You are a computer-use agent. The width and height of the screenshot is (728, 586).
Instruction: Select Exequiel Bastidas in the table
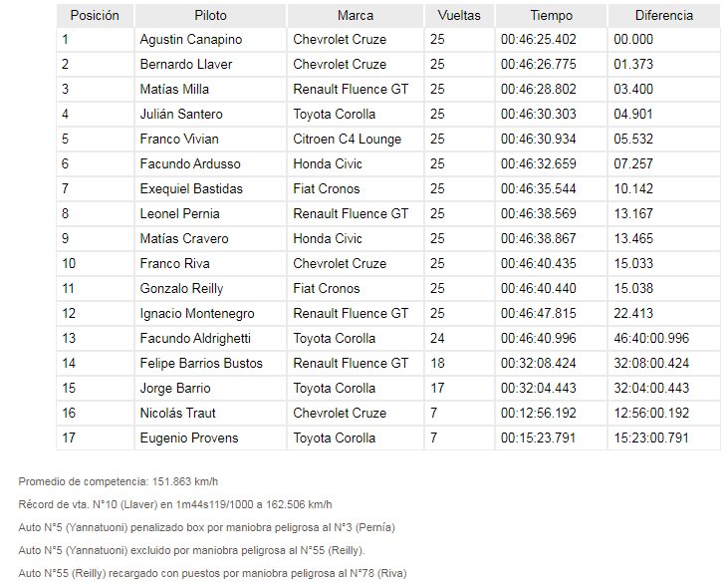pos(191,188)
